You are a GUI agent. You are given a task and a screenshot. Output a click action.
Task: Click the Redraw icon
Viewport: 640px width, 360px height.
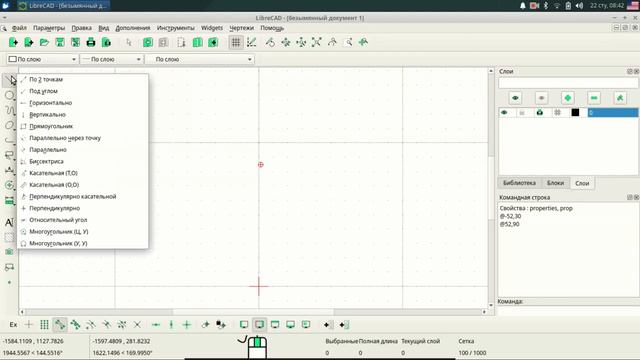coord(270,42)
